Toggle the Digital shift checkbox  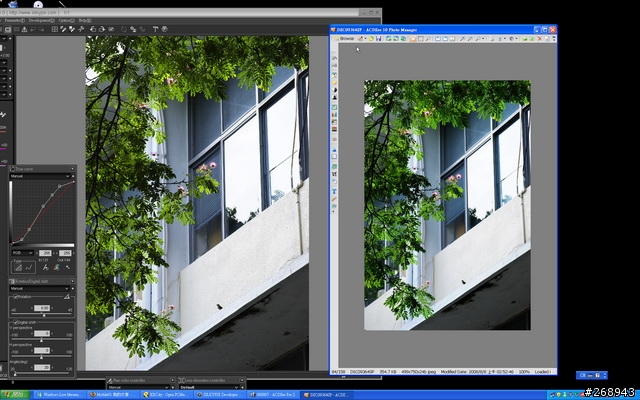pos(16,322)
